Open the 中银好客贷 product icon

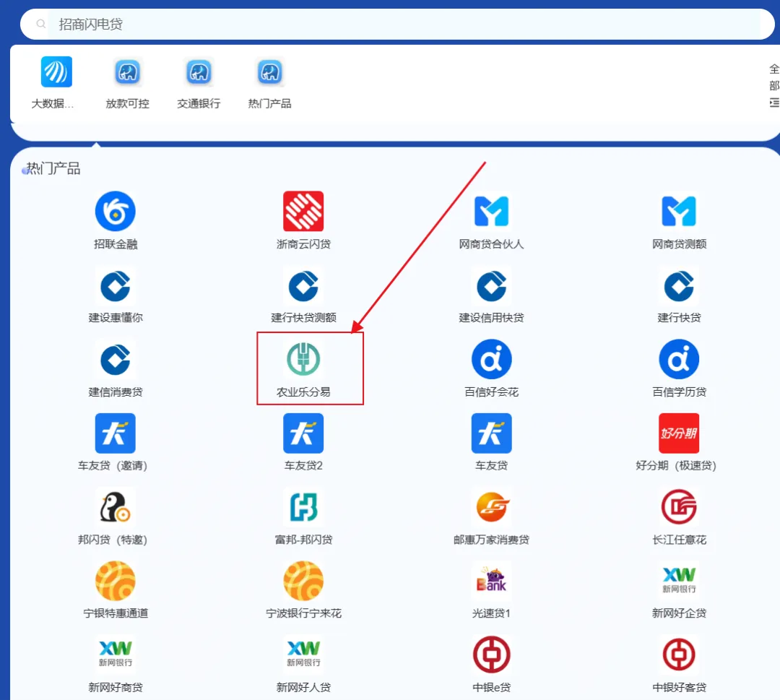coord(679,654)
